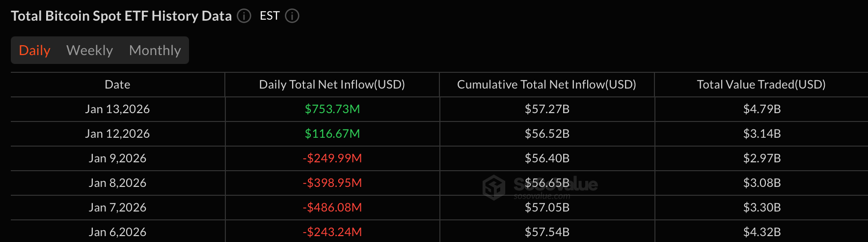Click info icon next to EST
This screenshot has height=242, width=868.
[x=292, y=16]
